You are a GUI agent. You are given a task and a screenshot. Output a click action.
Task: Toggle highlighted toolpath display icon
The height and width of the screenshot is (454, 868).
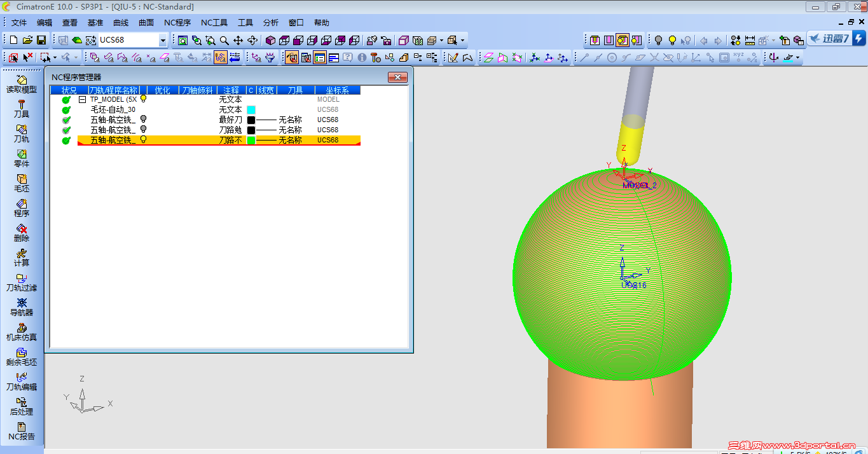[x=221, y=57]
